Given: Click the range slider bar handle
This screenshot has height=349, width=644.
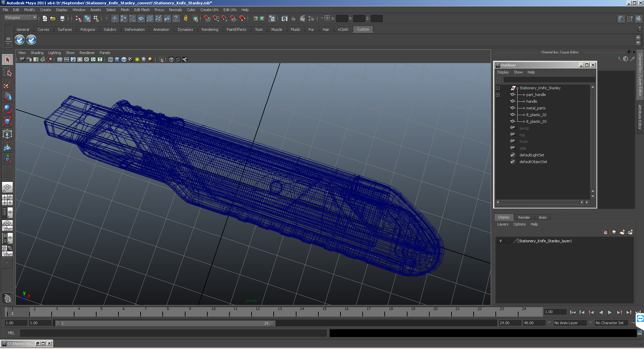Looking at the screenshot, I should (x=166, y=323).
